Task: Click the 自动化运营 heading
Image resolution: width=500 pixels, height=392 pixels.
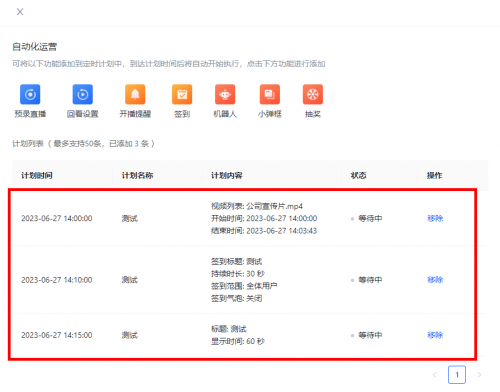Action: pyautogui.click(x=35, y=47)
